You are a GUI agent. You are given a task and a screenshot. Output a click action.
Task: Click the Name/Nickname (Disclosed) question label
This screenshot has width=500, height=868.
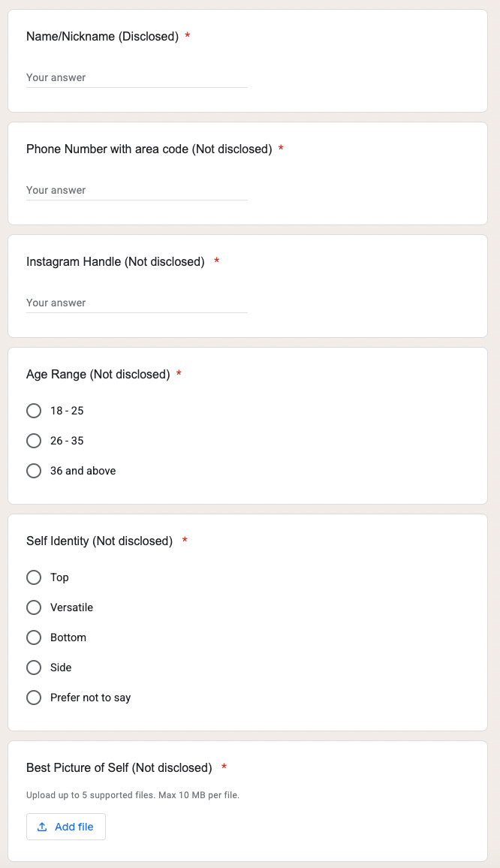pyautogui.click(x=102, y=36)
